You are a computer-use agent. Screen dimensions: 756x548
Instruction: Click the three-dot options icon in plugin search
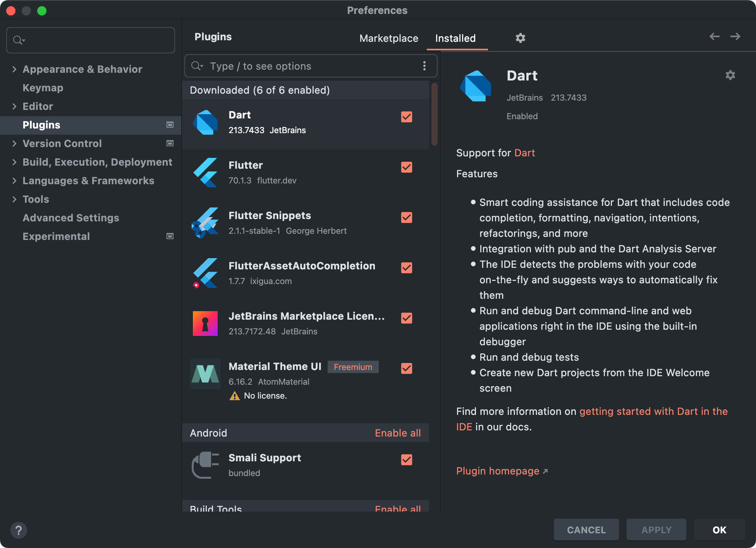coord(424,66)
